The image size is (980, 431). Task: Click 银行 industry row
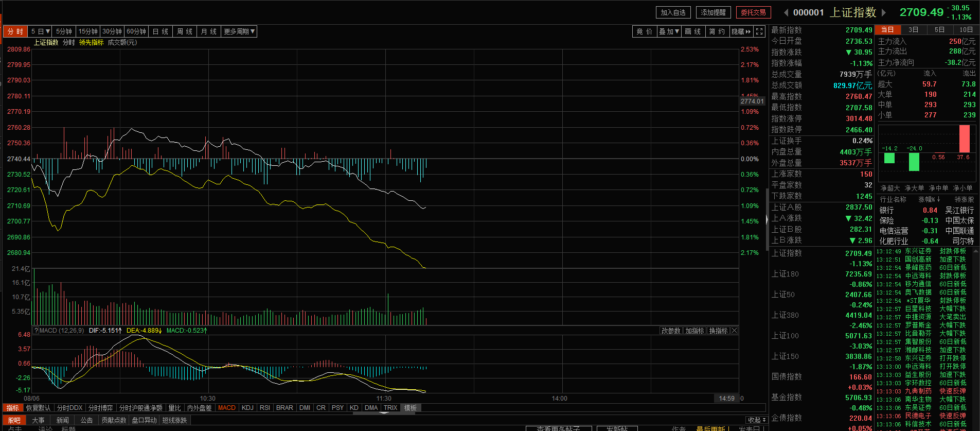coord(926,210)
